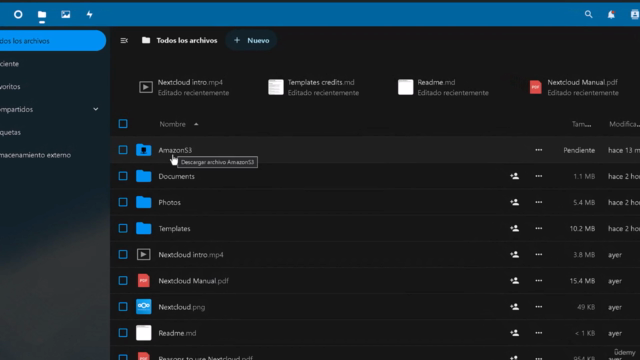640x360 pixels.
Task: Click the Nuevo button
Action: click(251, 40)
